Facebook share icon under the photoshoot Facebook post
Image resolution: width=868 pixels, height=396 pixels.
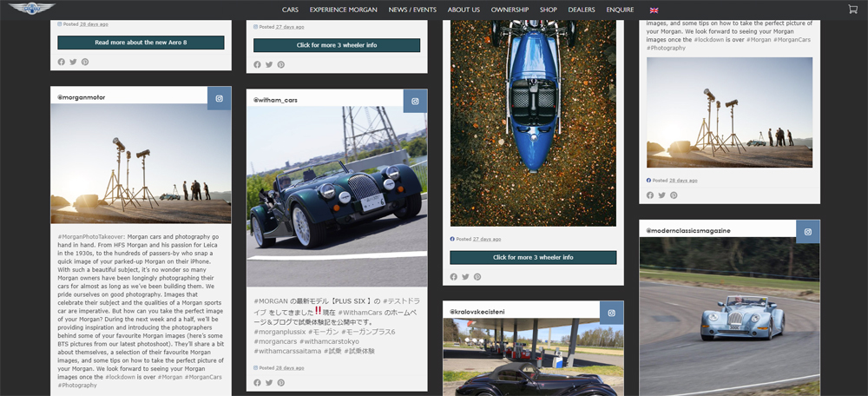click(x=650, y=195)
